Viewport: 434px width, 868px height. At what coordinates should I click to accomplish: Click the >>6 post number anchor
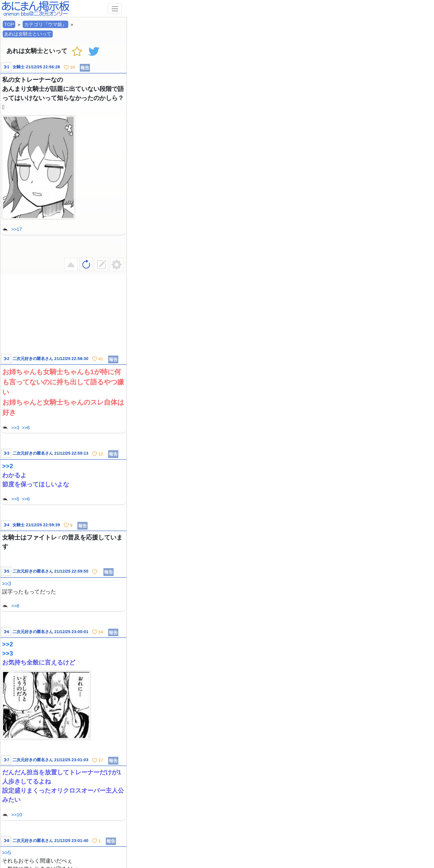click(x=6, y=632)
